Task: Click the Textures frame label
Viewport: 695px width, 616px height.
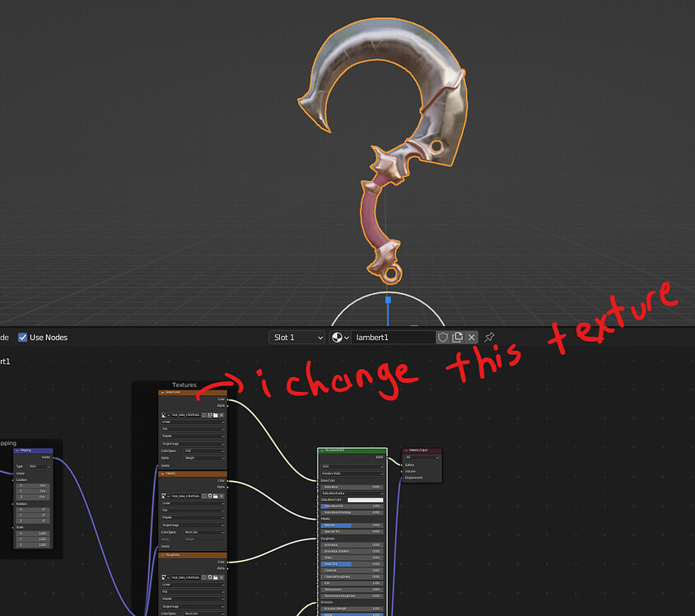Action: [x=184, y=385]
